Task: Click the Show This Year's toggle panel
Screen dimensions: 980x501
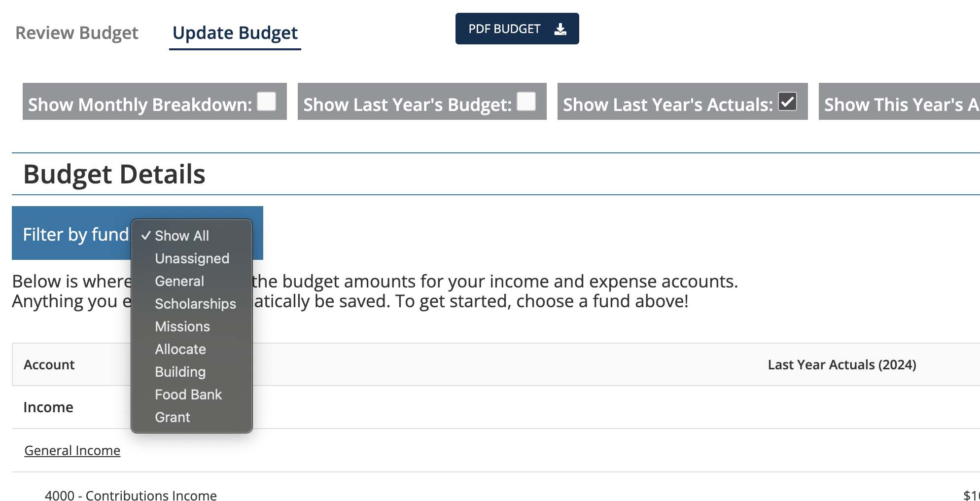Action: point(899,101)
